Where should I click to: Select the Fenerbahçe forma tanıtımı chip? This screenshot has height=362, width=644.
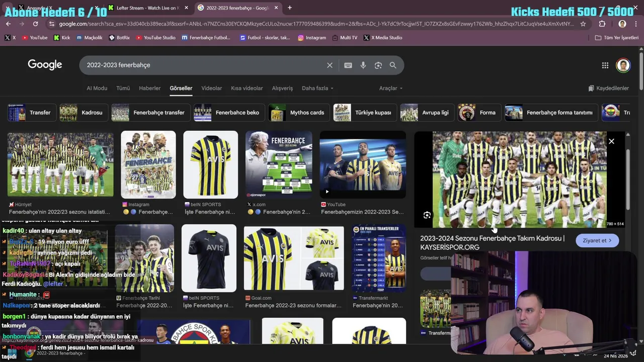[550, 113]
